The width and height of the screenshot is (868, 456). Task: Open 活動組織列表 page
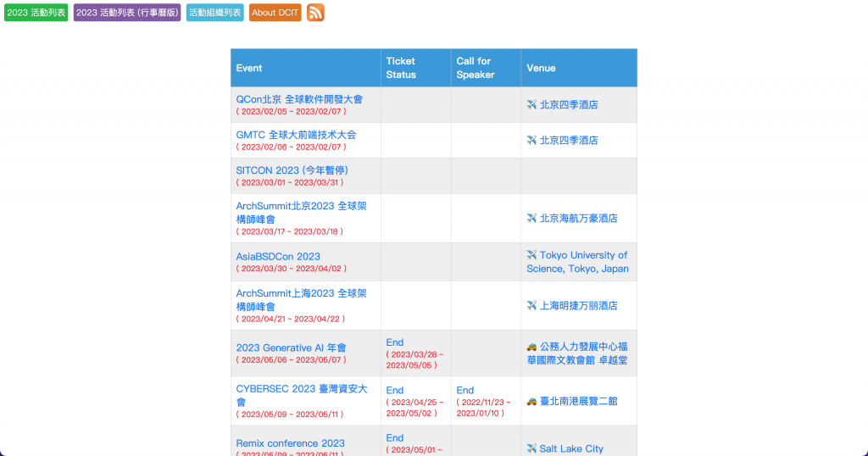pyautogui.click(x=214, y=12)
